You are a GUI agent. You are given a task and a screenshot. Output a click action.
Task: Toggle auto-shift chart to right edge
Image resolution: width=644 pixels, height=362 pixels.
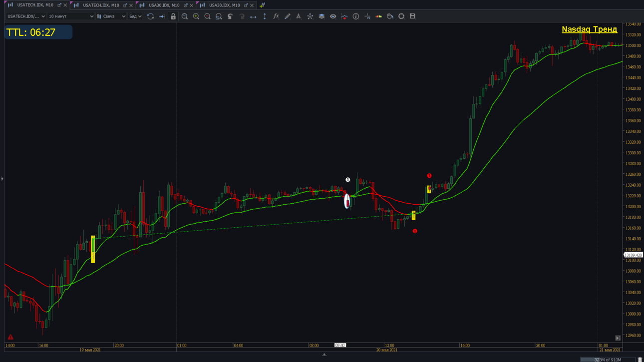tap(162, 16)
